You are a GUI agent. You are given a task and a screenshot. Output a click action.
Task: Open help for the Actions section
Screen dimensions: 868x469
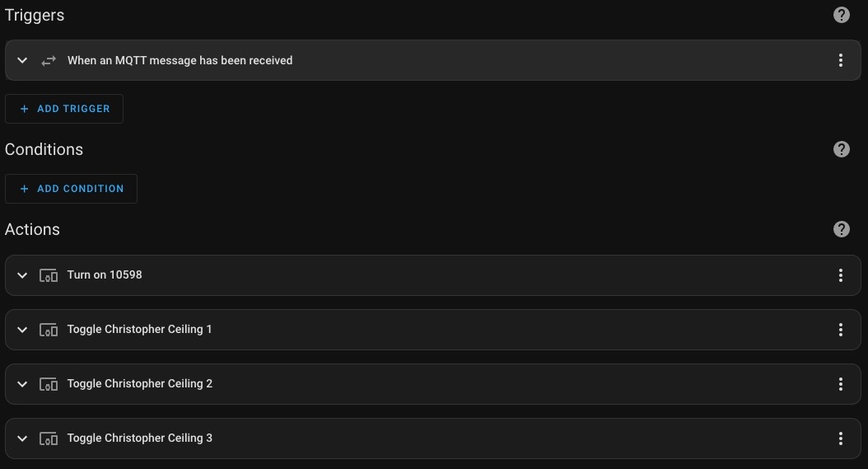click(841, 229)
